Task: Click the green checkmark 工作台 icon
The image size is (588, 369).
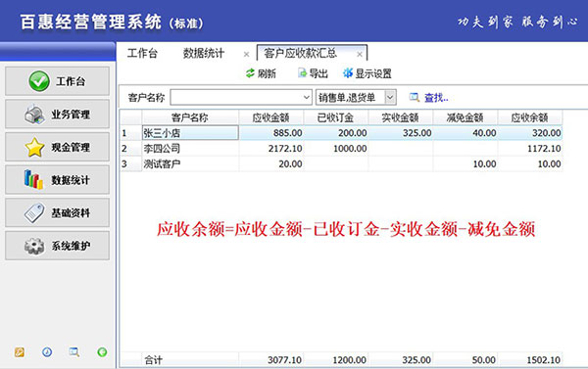Action: [39, 81]
